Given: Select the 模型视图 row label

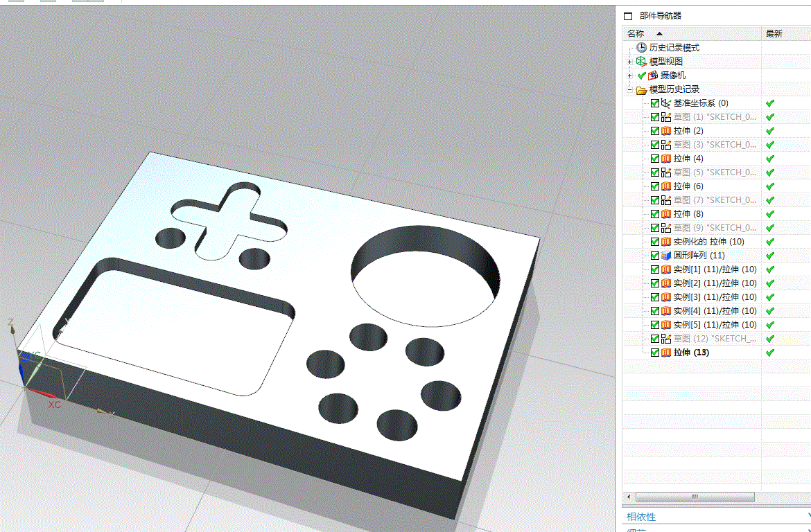Looking at the screenshot, I should (x=666, y=62).
